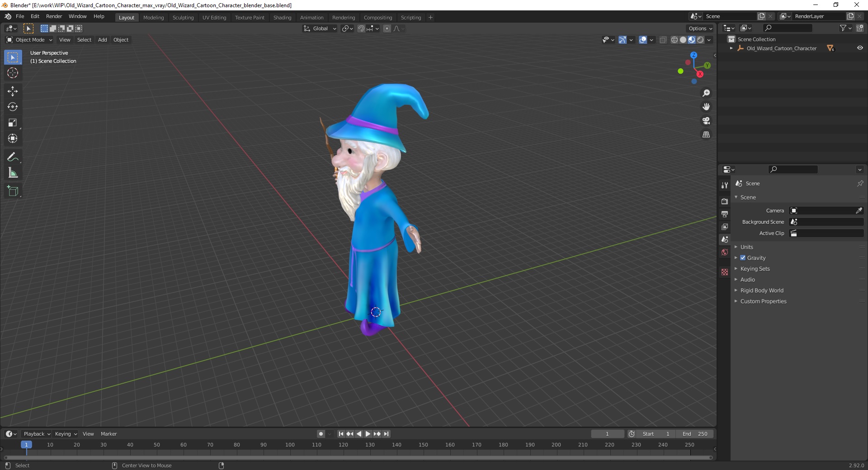
Task: Pick the Add Cube tool
Action: tap(13, 191)
